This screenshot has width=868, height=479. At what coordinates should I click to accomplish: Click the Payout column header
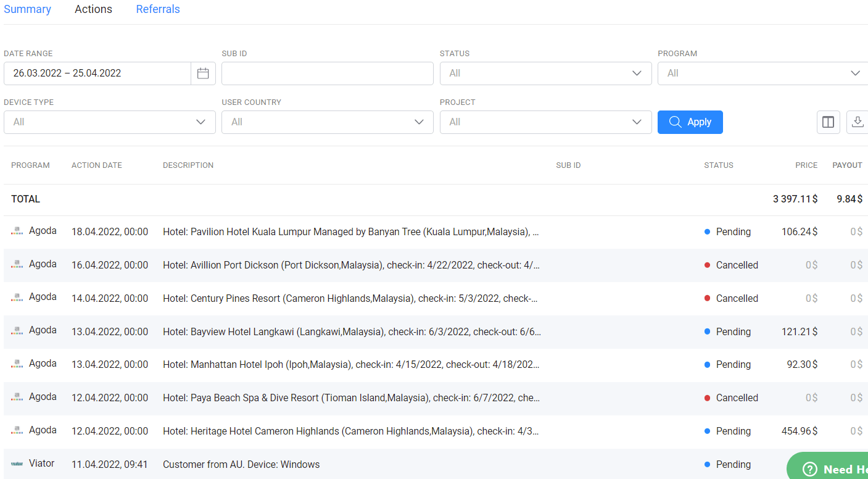tap(847, 165)
